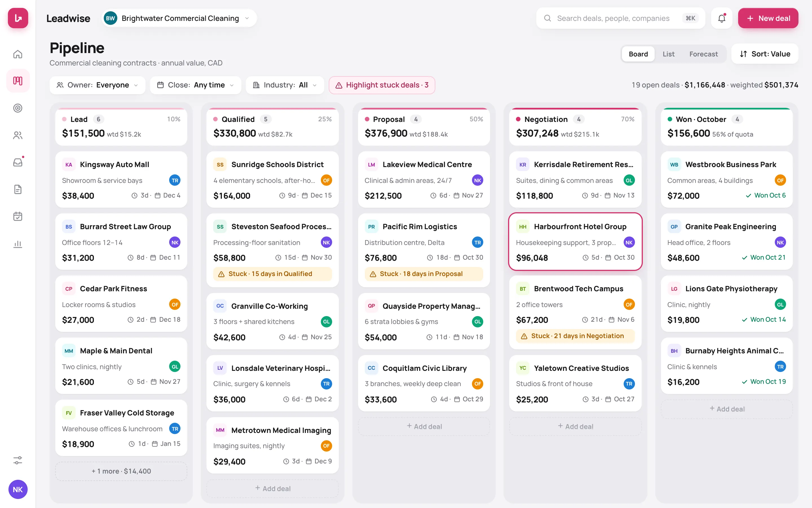
Task: Click the GL owner avatar on Kerrisdale Retirement card
Action: pos(629,180)
